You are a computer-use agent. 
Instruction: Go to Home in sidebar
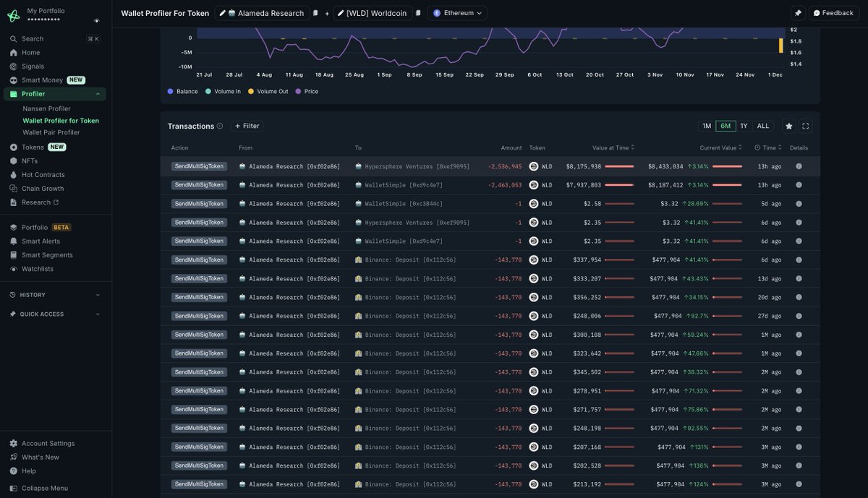(30, 53)
